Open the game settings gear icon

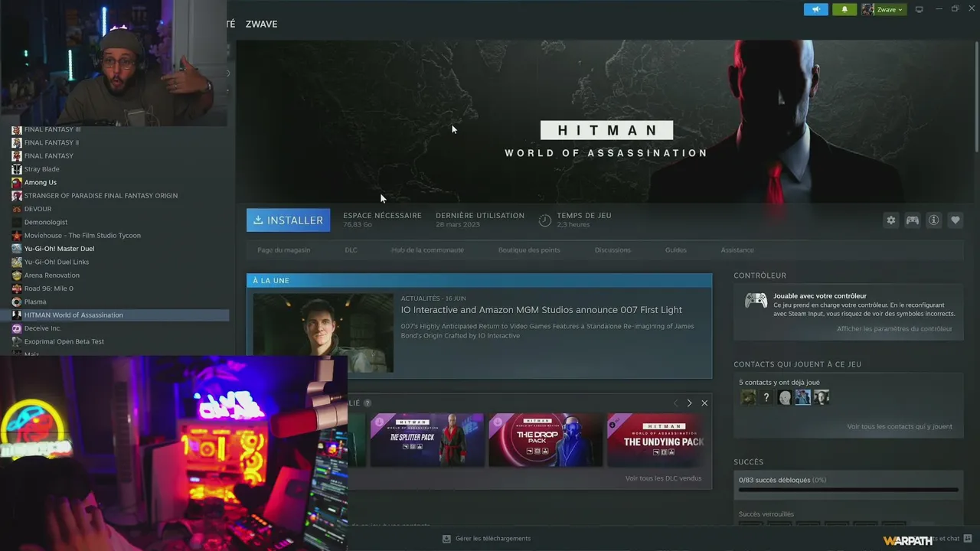tap(891, 220)
